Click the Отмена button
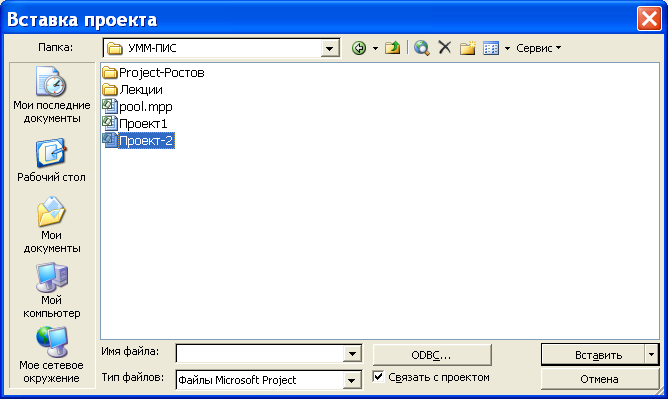The width and height of the screenshot is (668, 399). tap(599, 379)
